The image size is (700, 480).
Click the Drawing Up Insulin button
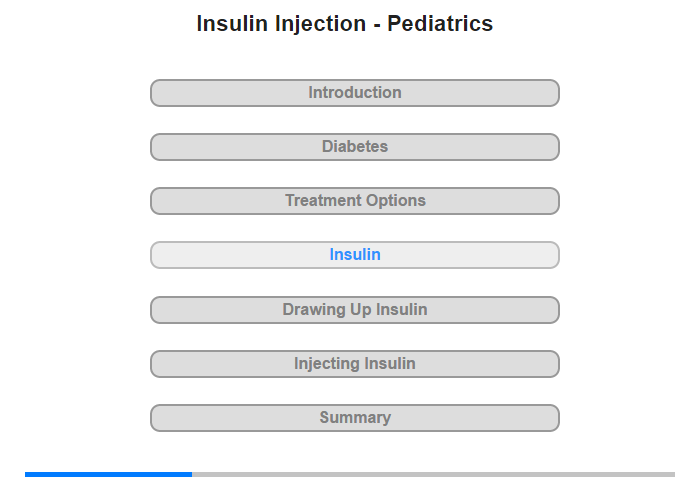(x=354, y=310)
